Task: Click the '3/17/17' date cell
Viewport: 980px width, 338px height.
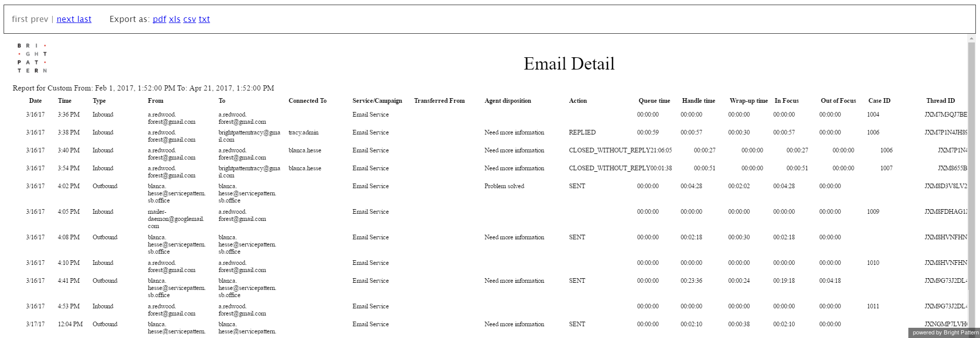Action: [35, 324]
